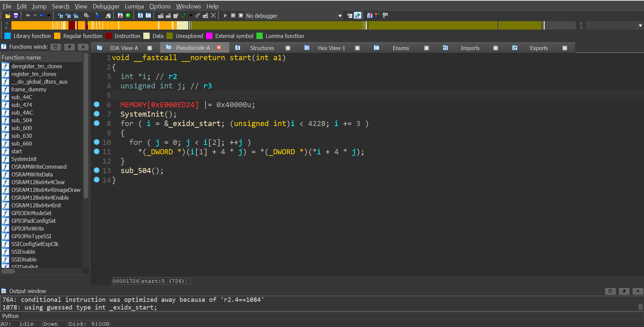Click the red warning triangle toolbar icon
644x327 pixels.
[x=120, y=15]
